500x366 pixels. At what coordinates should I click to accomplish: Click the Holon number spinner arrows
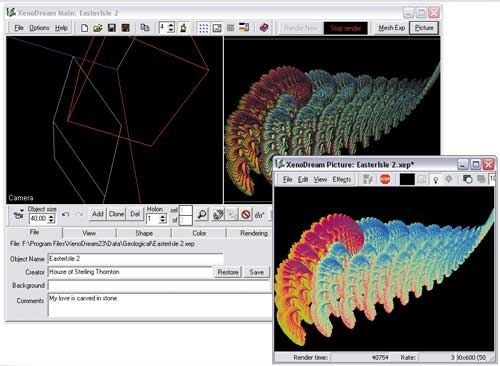pos(162,219)
